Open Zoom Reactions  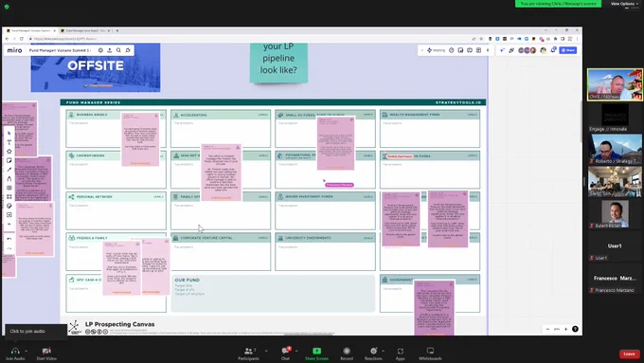pos(373,354)
